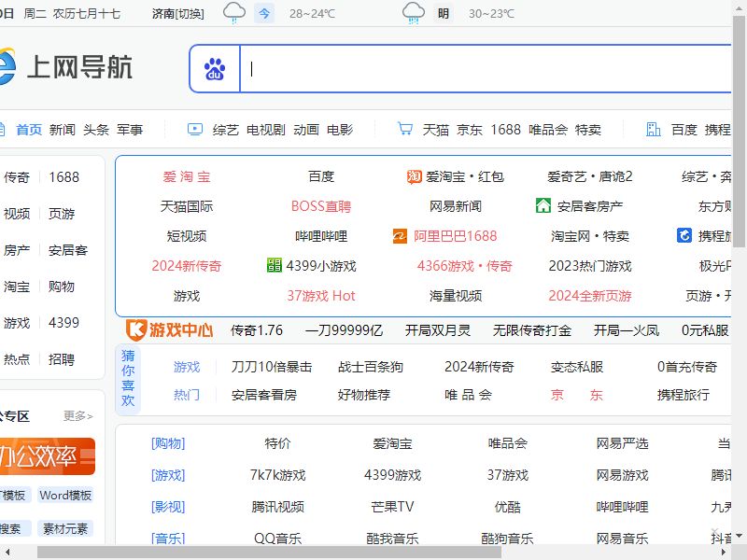
Task: Open the 一刀99999亿 game link
Action: tap(344, 330)
